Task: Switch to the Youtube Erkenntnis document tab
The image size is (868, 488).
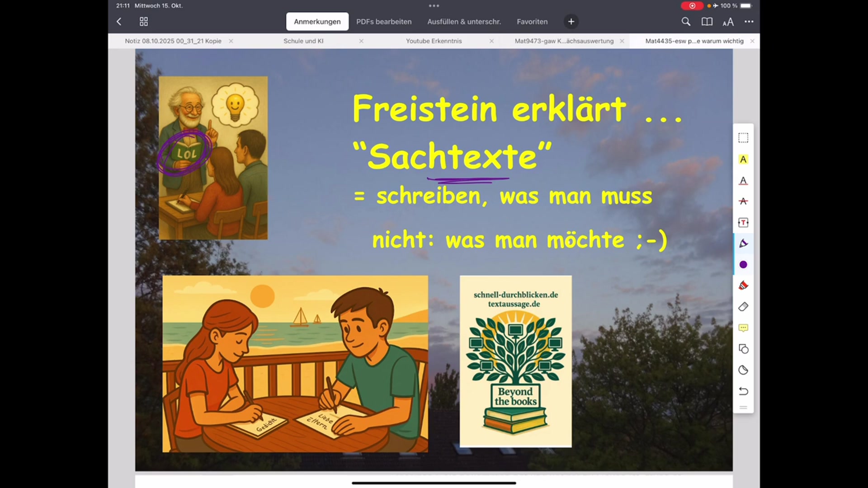Action: [x=434, y=41]
